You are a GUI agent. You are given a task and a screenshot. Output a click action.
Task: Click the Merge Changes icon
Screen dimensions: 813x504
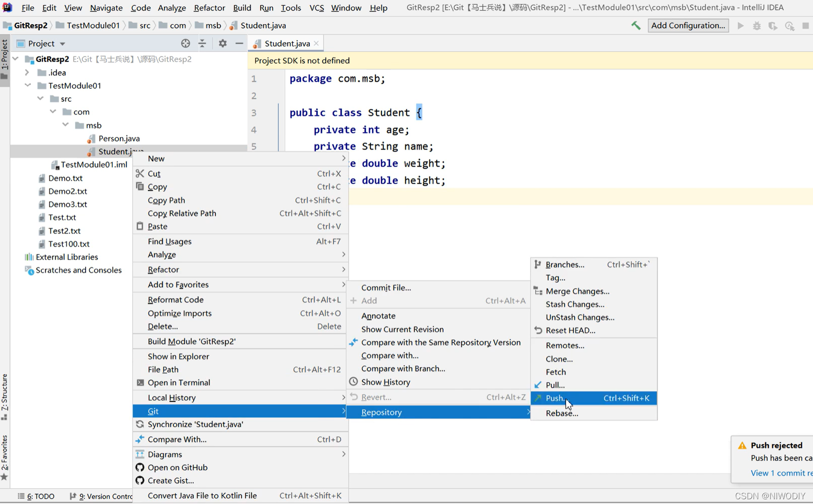coord(538,291)
